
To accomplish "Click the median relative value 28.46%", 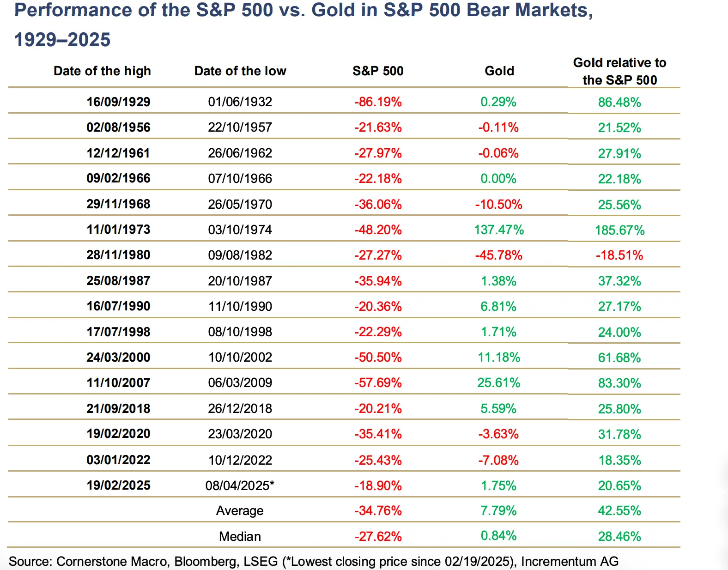I will (x=619, y=536).
